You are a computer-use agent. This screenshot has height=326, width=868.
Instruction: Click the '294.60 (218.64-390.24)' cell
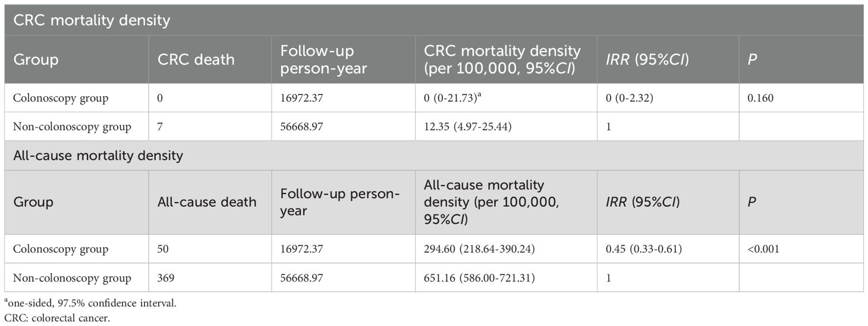pos(480,249)
